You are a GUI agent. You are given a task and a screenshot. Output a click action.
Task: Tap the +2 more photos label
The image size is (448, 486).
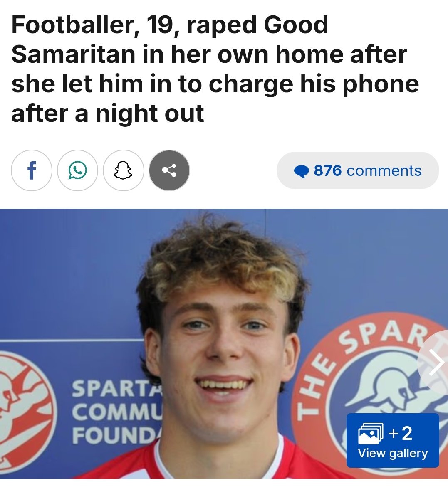(401, 433)
